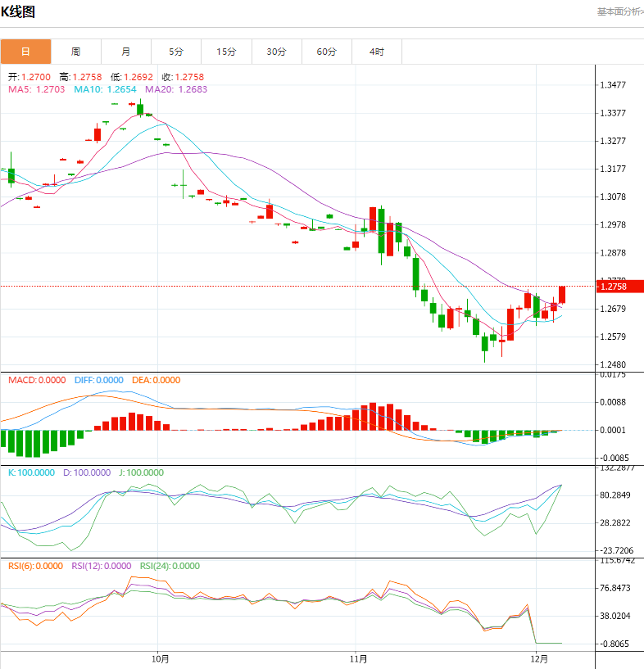The width and height of the screenshot is (644, 669).
Task: Click the 11月 date axis label
Action: 358,659
